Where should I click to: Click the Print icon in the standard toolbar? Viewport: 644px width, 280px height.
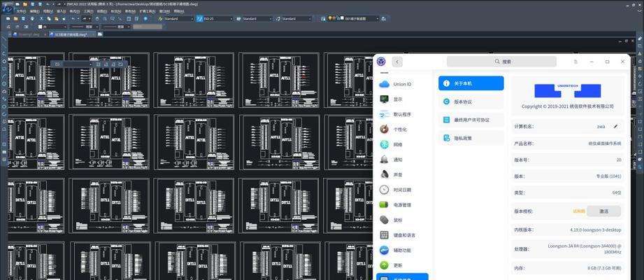tap(32, 19)
